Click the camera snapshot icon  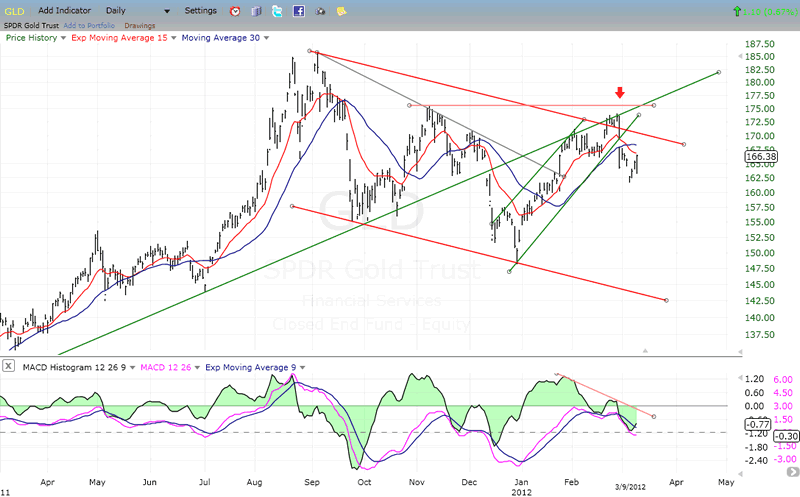[x=320, y=11]
